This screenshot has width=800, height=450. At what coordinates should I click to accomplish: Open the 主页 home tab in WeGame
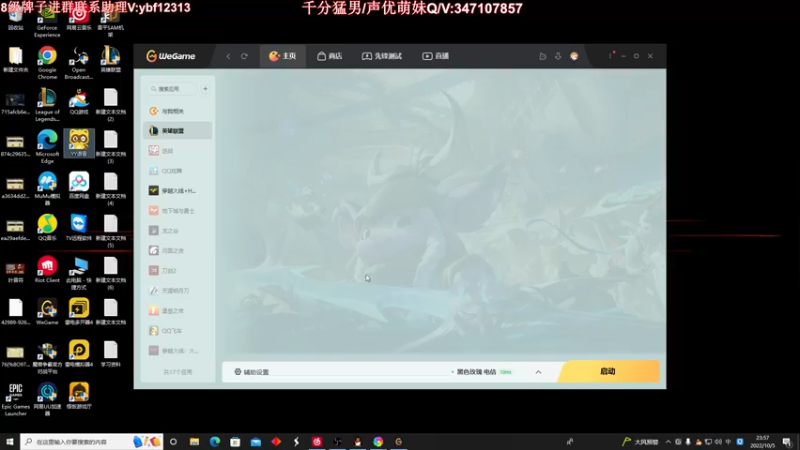tap(283, 56)
